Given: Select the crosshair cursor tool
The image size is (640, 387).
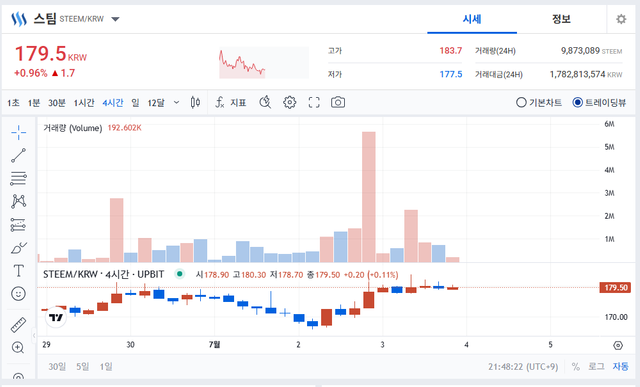Looking at the screenshot, I should pyautogui.click(x=18, y=132).
